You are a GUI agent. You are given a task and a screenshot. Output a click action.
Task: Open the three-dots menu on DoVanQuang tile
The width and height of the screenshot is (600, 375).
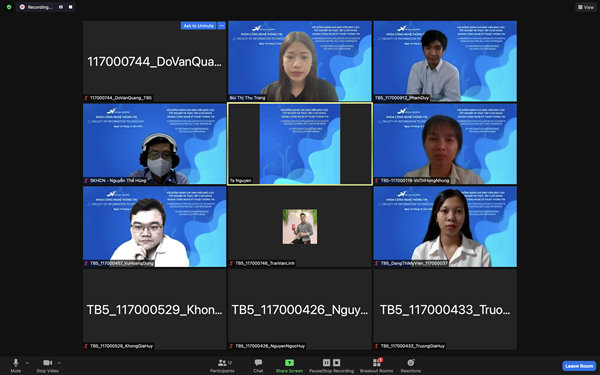pyautogui.click(x=222, y=26)
